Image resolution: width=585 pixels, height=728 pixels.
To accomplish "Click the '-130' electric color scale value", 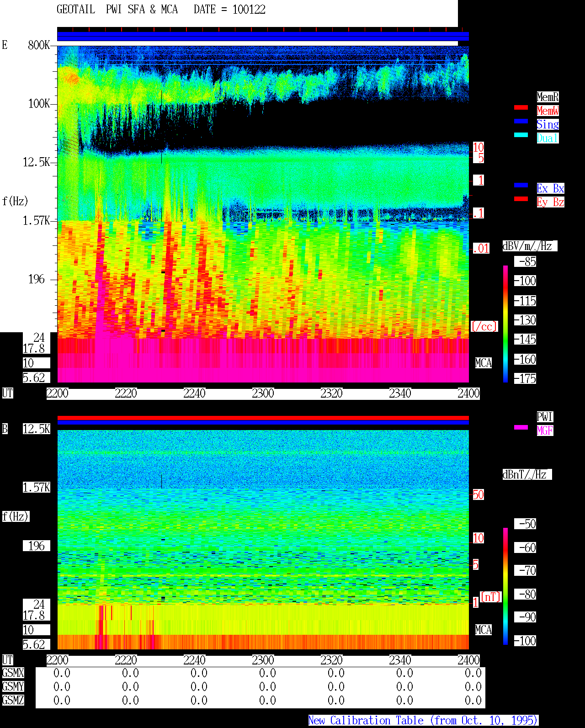I will pyautogui.click(x=525, y=320).
